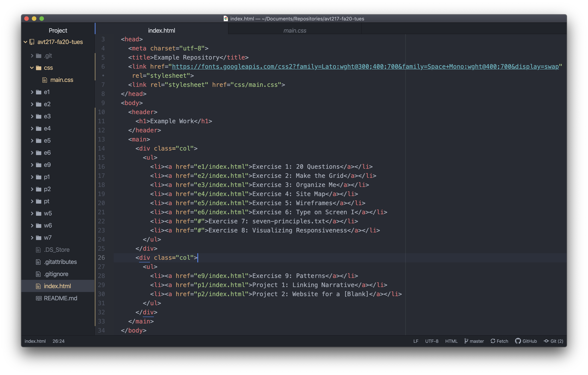The height and width of the screenshot is (375, 588).
Task: Click line number 34 in gutter
Action: (101, 330)
